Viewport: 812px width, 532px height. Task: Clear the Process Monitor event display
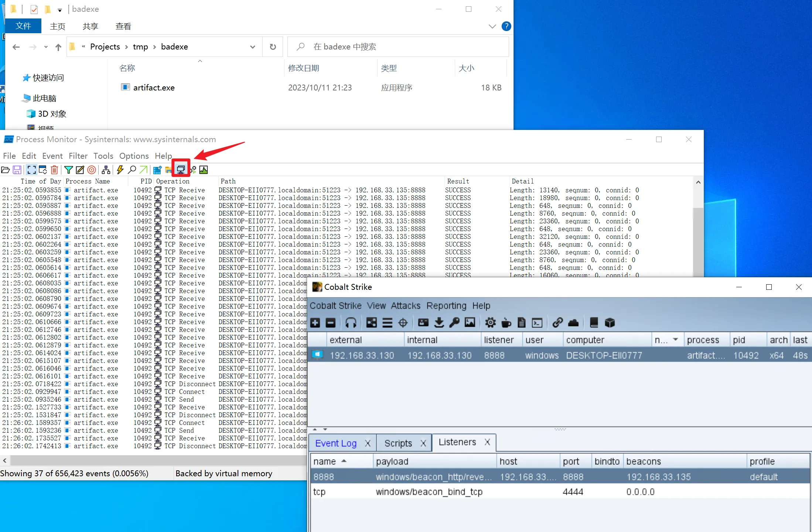pyautogui.click(x=54, y=169)
